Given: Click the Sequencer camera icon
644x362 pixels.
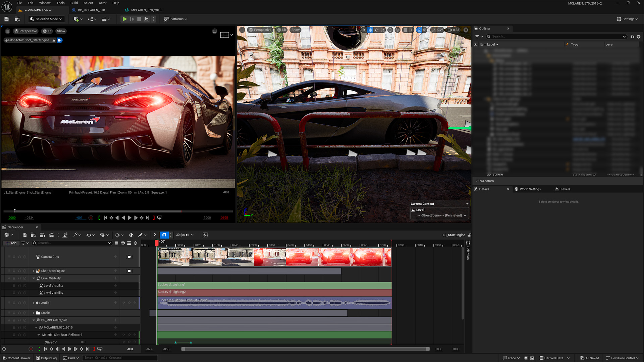Looking at the screenshot, I should pos(42,235).
